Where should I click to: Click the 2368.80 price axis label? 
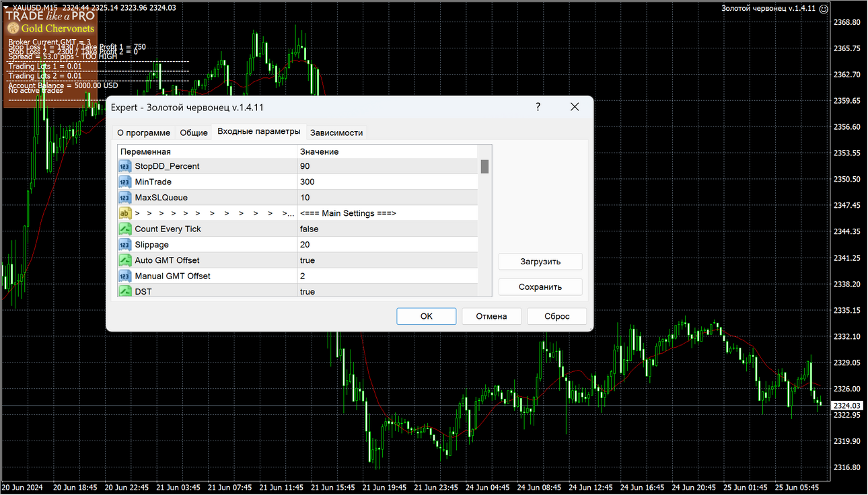(x=847, y=22)
